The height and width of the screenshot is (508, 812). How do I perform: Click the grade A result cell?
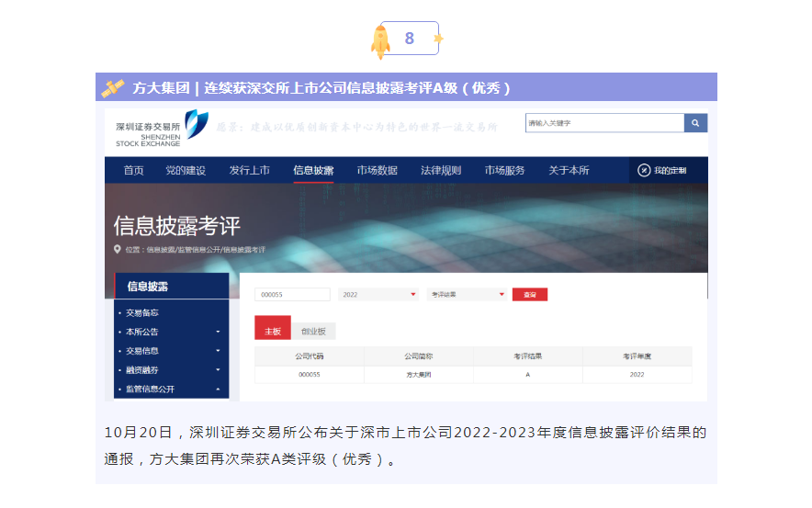tap(527, 375)
